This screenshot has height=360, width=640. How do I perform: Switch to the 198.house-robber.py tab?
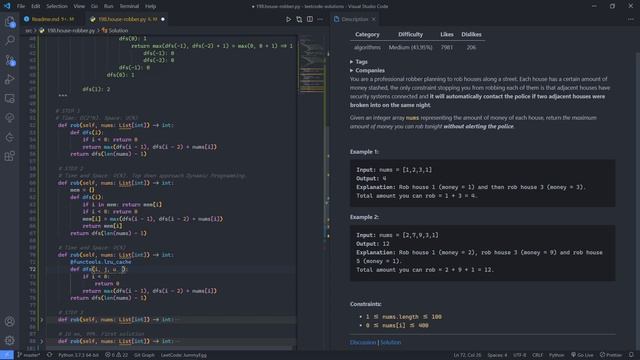point(127,19)
